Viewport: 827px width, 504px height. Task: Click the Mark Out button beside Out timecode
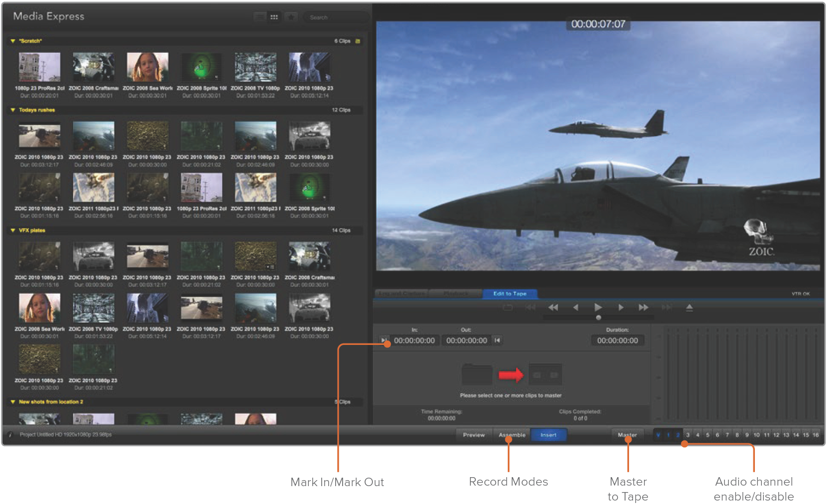[x=497, y=340]
